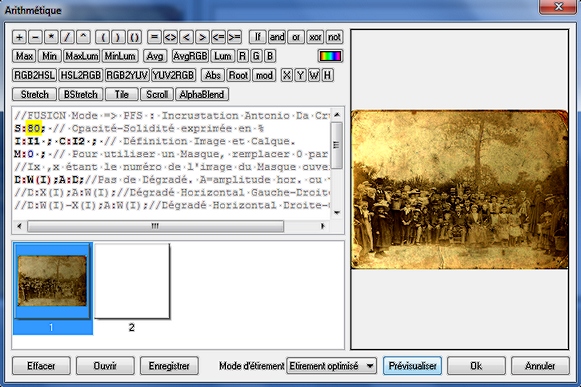Click the script's scroll down arrow
Image resolution: width=581 pixels, height=387 pixels.
[337, 212]
